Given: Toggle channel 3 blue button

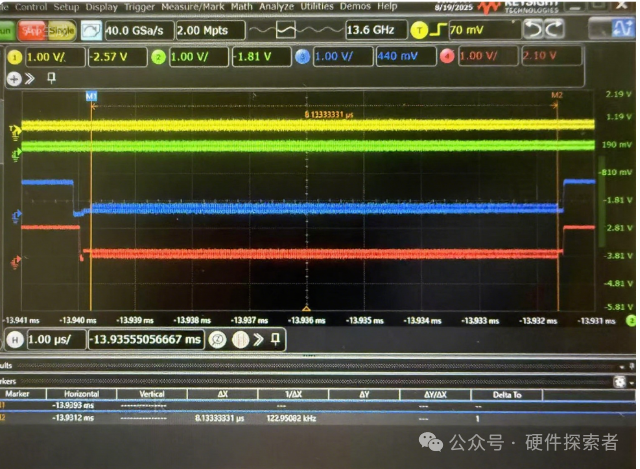Looking at the screenshot, I should click(x=302, y=57).
